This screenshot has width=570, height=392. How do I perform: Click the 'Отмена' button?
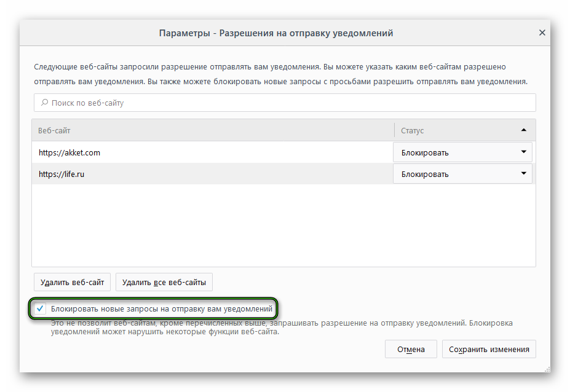coord(411,349)
